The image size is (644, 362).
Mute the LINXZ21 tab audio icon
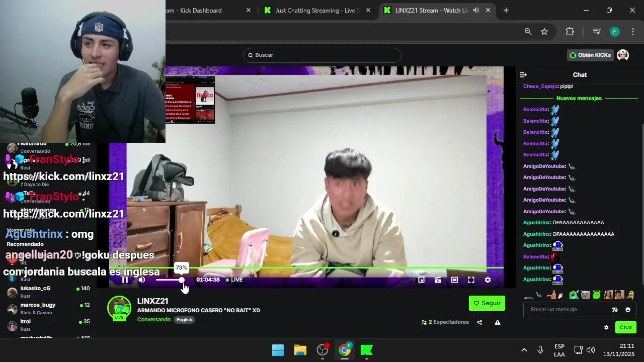coord(476,10)
